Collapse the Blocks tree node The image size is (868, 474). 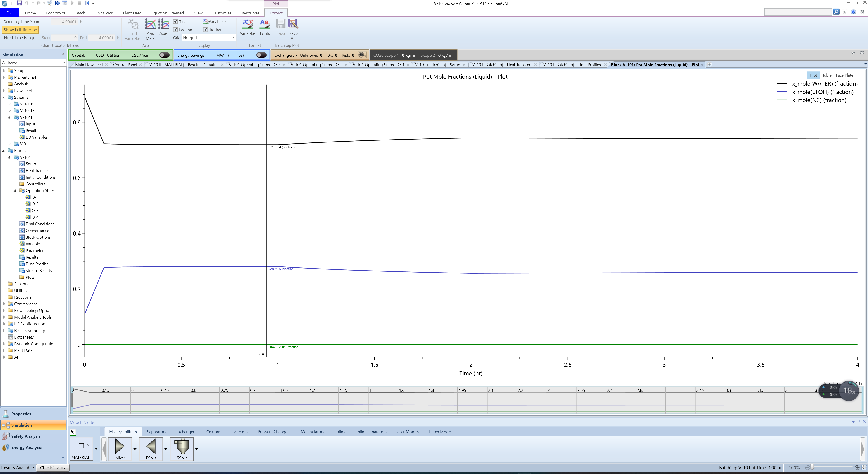coord(4,150)
